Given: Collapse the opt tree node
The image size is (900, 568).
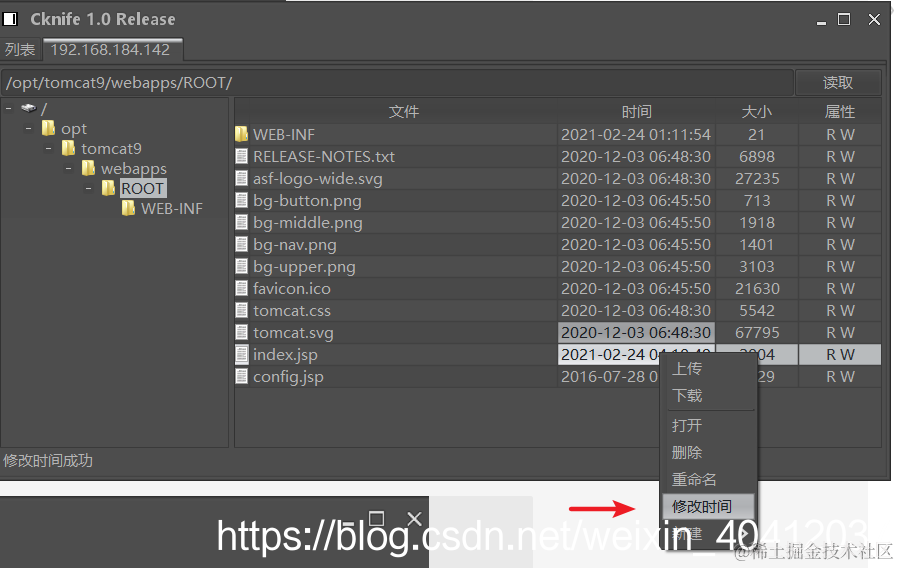Looking at the screenshot, I should point(29,128).
